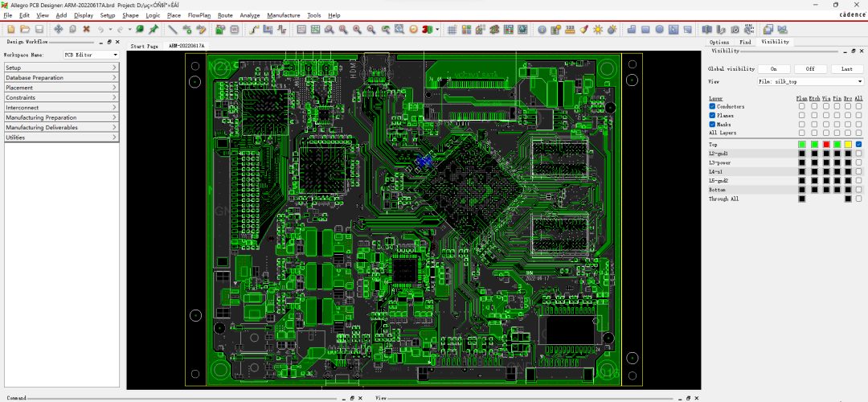Click Global visibility On button
The width and height of the screenshot is (868, 402).
point(773,69)
